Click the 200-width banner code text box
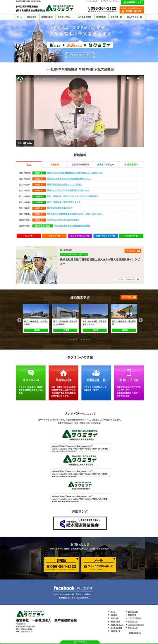Image resolution: width=158 pixels, height=644 pixels. pos(80,473)
